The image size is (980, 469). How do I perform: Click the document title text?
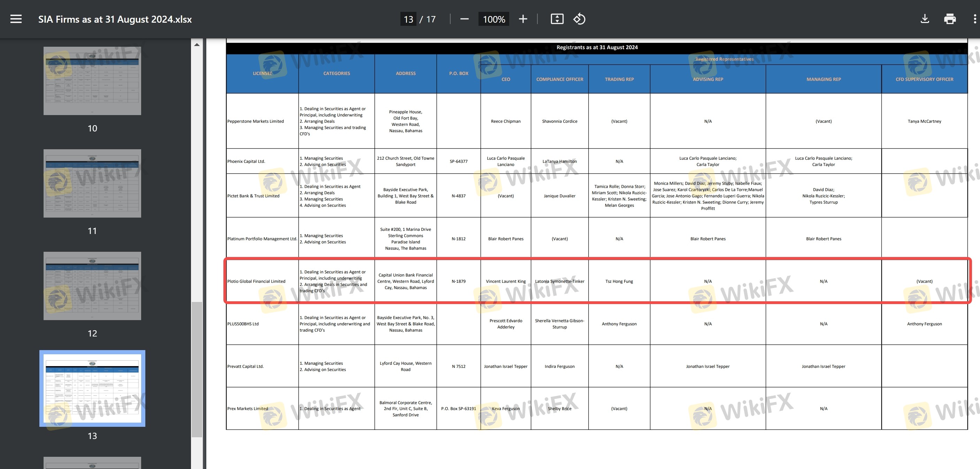point(115,19)
